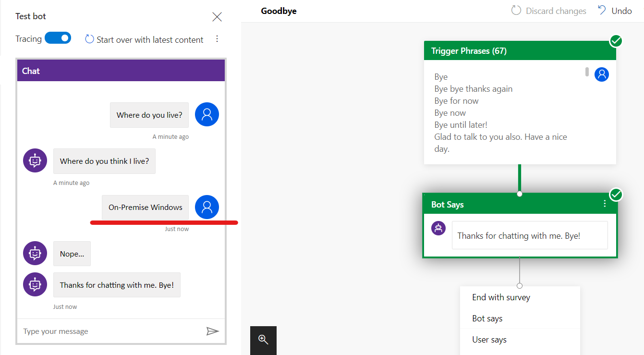Choose 'Bot says' from add-node menu
Image resolution: width=644 pixels, height=355 pixels.
[520, 318]
